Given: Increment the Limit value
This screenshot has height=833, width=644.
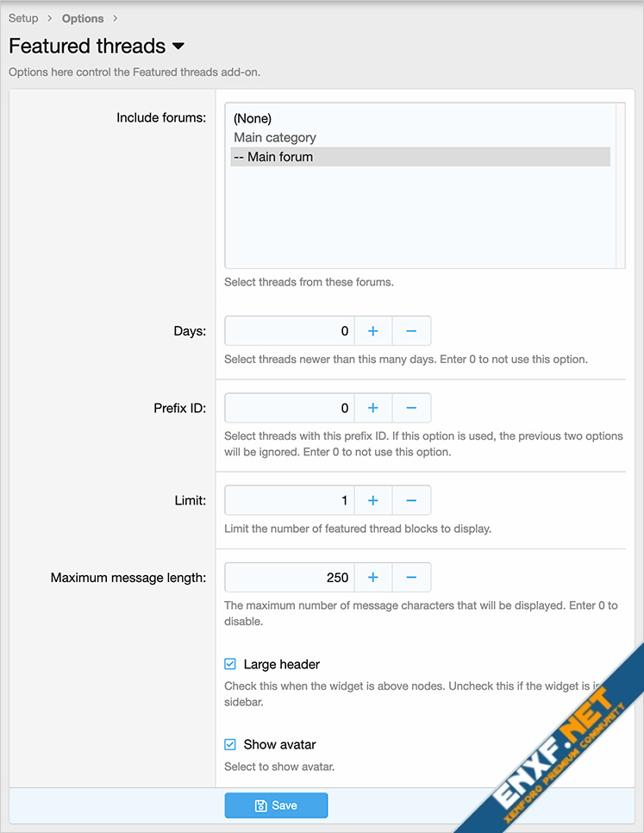Looking at the screenshot, I should pos(373,500).
